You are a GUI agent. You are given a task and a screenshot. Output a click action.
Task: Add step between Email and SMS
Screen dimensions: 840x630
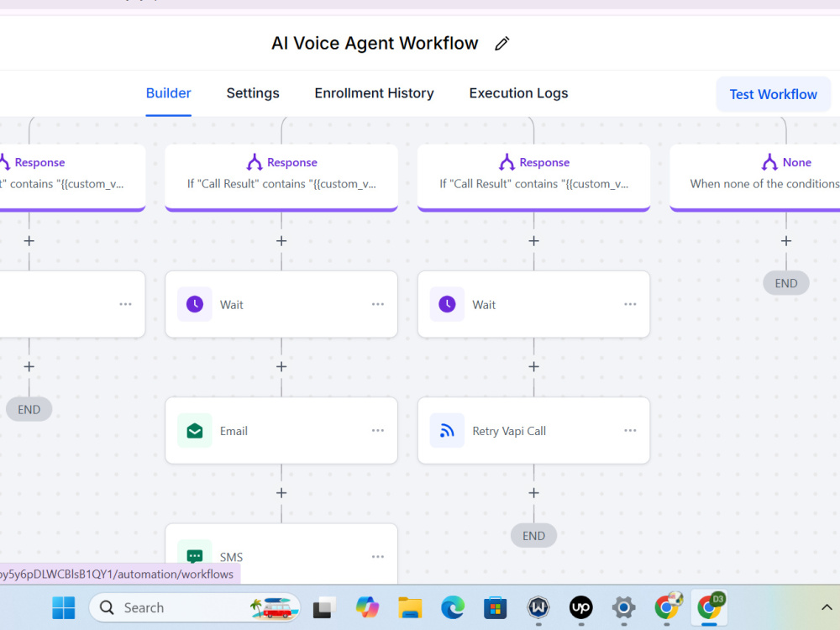(281, 493)
